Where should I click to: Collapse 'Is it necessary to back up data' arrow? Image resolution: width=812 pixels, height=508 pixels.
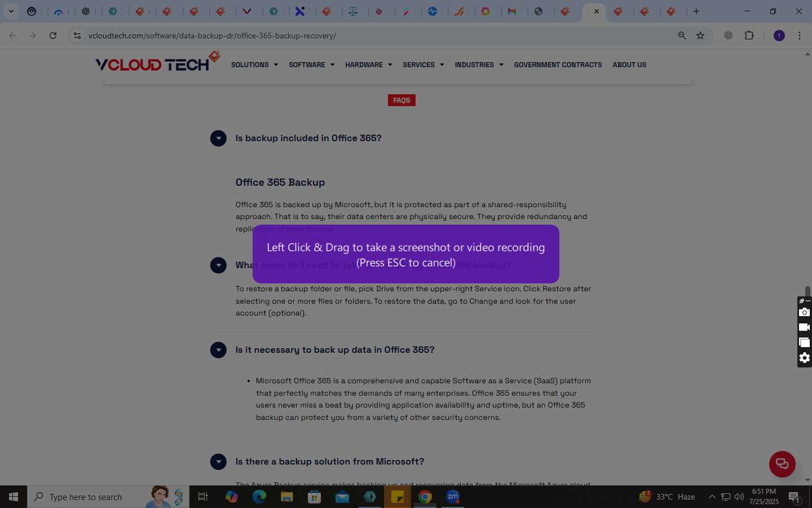[218, 350]
